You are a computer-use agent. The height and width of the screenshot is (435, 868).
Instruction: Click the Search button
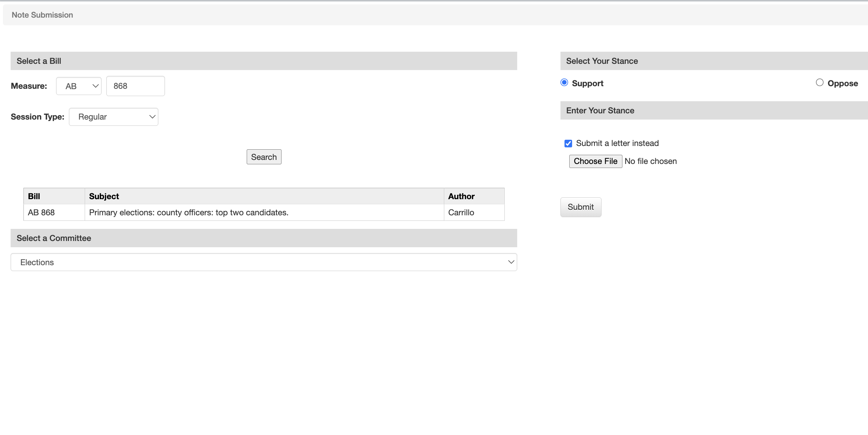click(x=264, y=157)
